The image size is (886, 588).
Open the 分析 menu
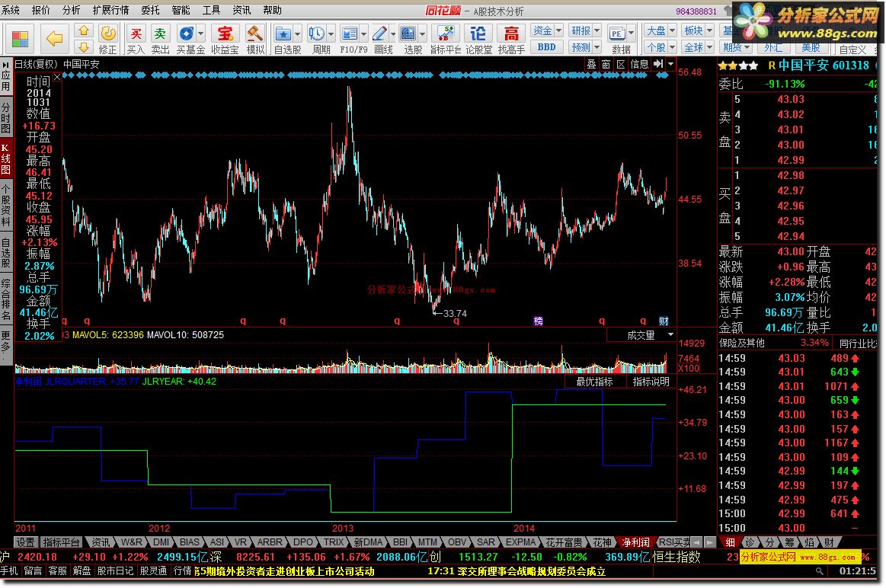[x=71, y=10]
